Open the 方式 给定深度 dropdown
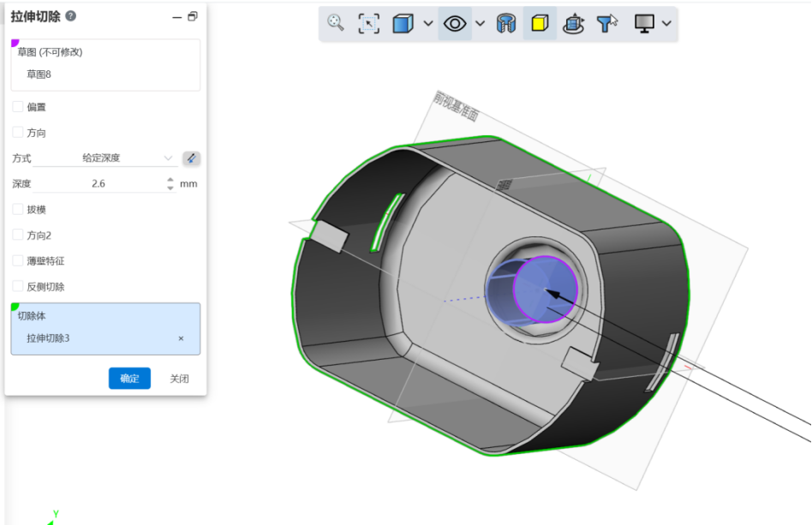812x525 pixels. click(x=104, y=158)
